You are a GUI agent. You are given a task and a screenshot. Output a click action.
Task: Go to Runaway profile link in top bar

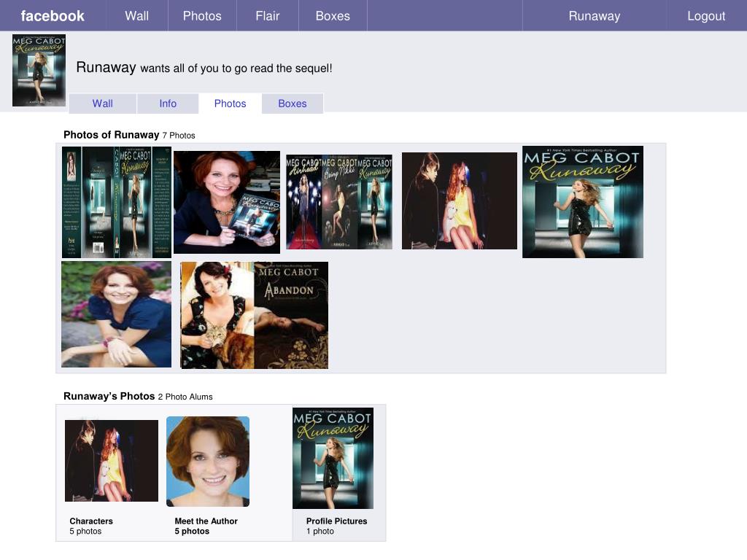(x=594, y=16)
